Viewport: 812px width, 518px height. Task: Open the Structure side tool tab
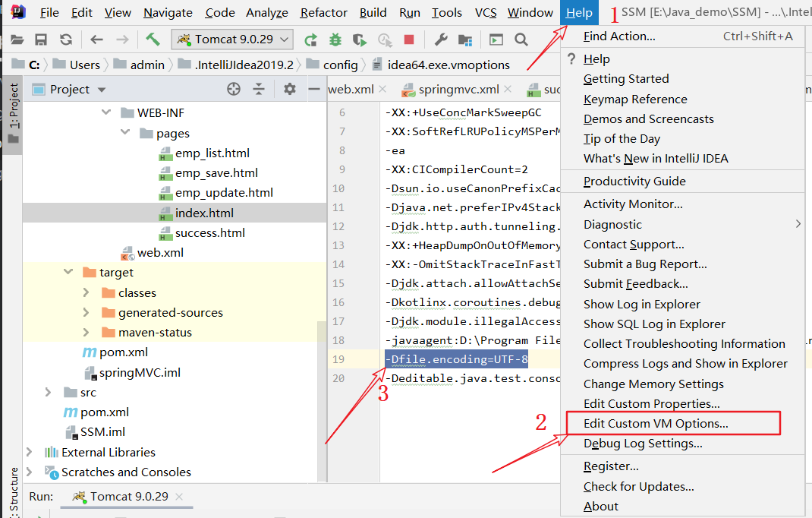[x=14, y=491]
